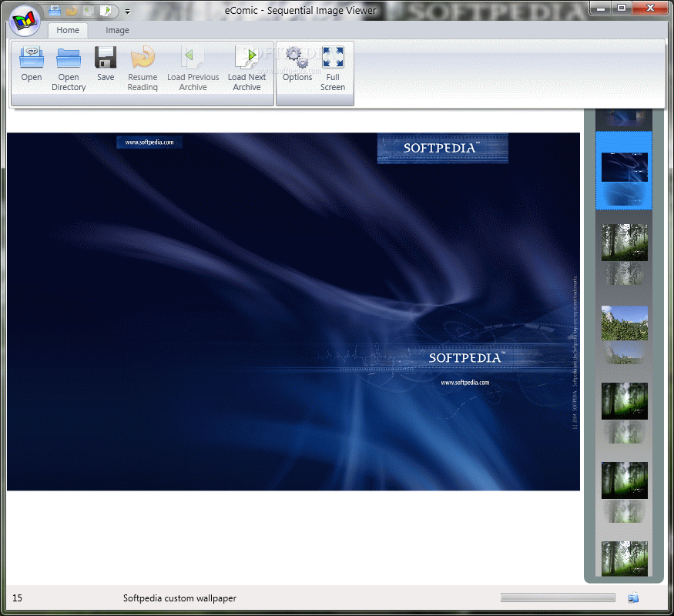The height and width of the screenshot is (616, 674).
Task: Open Options with the gears icon
Action: (x=297, y=64)
